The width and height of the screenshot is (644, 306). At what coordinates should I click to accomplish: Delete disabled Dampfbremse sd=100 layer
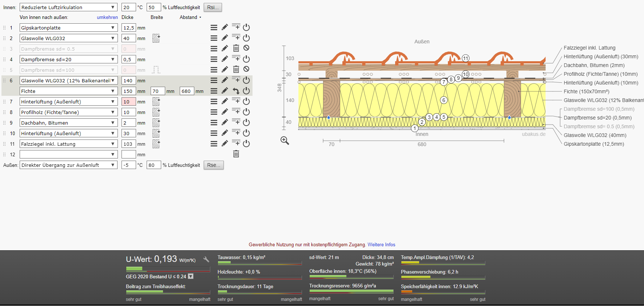(236, 69)
